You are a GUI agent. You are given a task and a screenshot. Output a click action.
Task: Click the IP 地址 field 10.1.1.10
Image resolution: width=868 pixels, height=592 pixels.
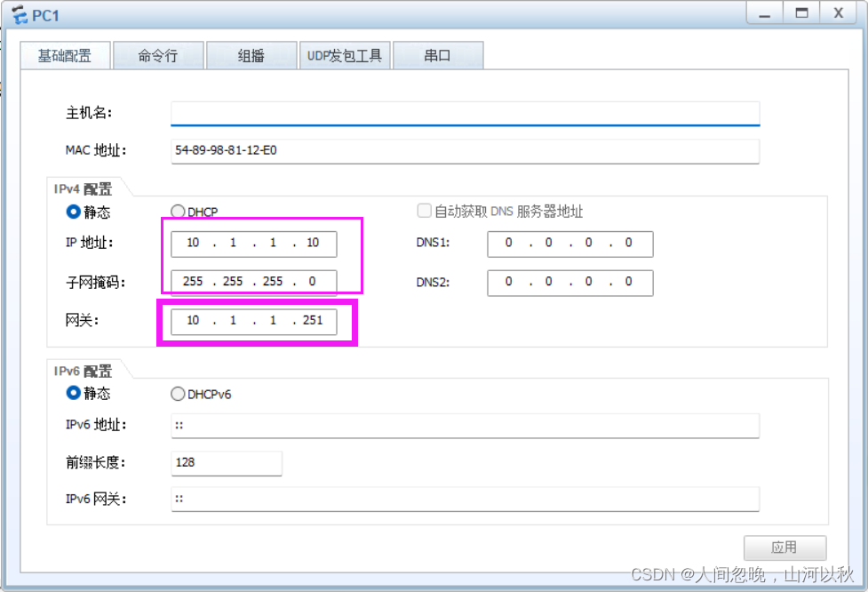[x=253, y=244]
